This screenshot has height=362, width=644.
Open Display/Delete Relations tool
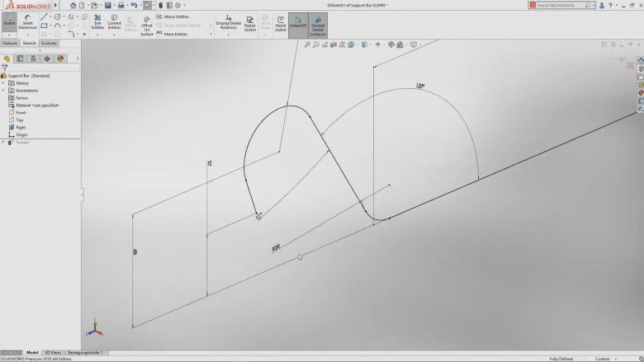228,21
